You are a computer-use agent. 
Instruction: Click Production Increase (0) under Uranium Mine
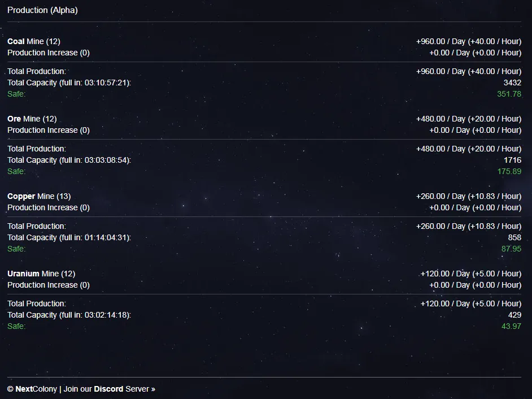pyautogui.click(x=49, y=285)
